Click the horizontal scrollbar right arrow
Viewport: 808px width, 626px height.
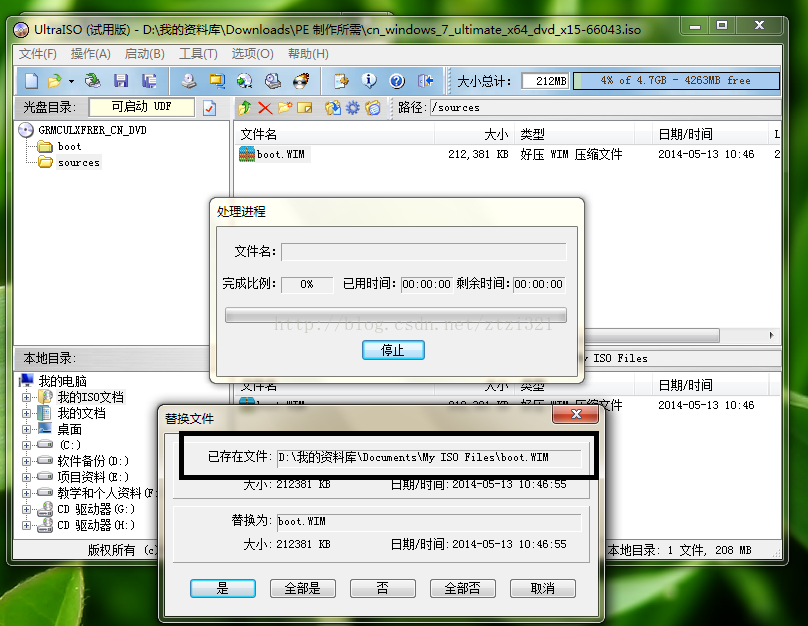click(771, 335)
